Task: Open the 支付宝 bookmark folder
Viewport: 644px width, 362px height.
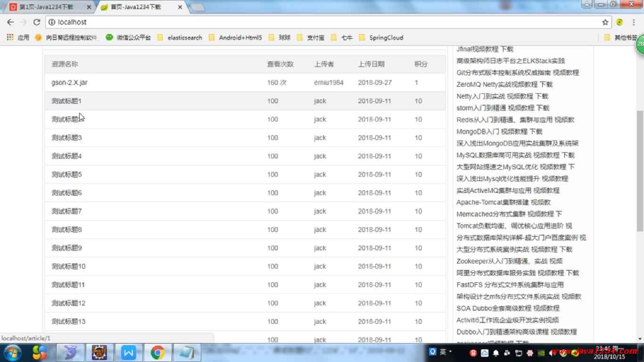Action: click(310, 38)
